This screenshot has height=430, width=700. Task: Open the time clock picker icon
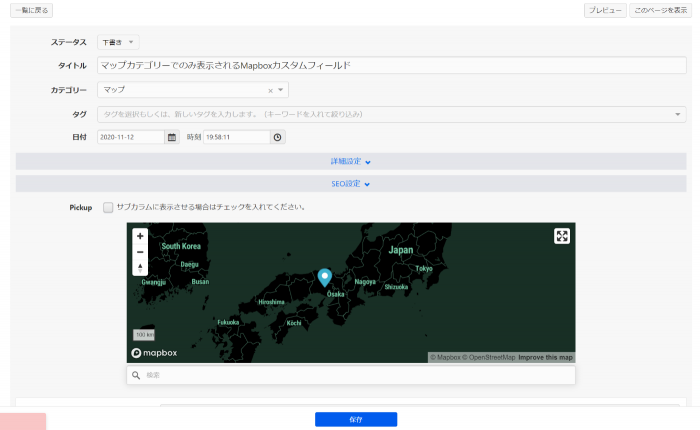coord(277,137)
